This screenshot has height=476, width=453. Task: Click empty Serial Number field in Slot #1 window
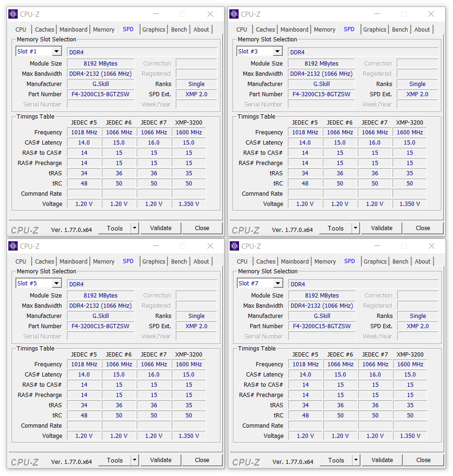click(100, 105)
